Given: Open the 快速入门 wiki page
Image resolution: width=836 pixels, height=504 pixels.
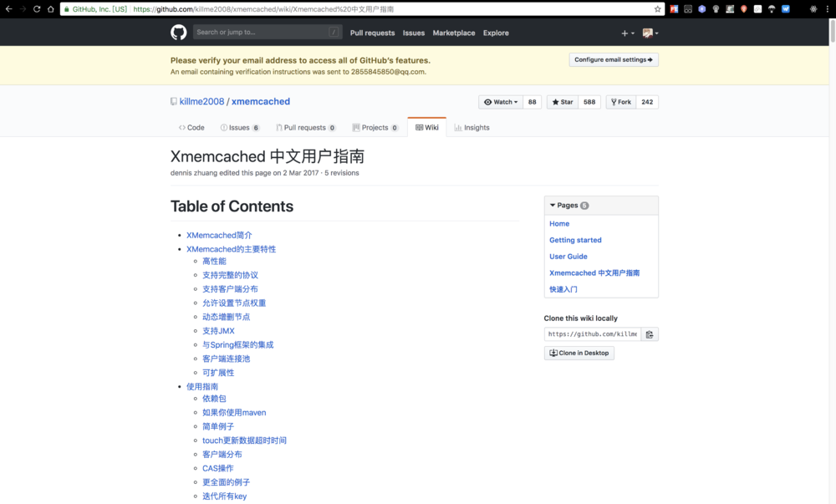Looking at the screenshot, I should click(563, 289).
